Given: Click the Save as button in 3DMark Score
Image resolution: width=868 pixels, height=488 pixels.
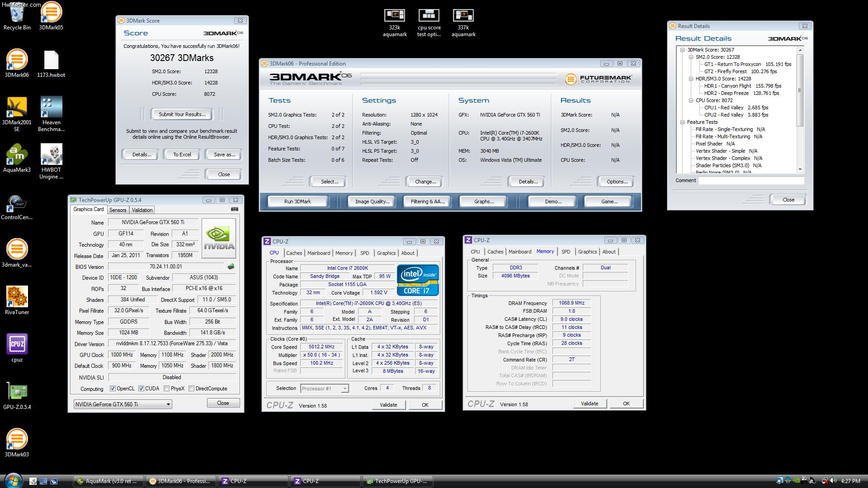Looking at the screenshot, I should (x=224, y=155).
